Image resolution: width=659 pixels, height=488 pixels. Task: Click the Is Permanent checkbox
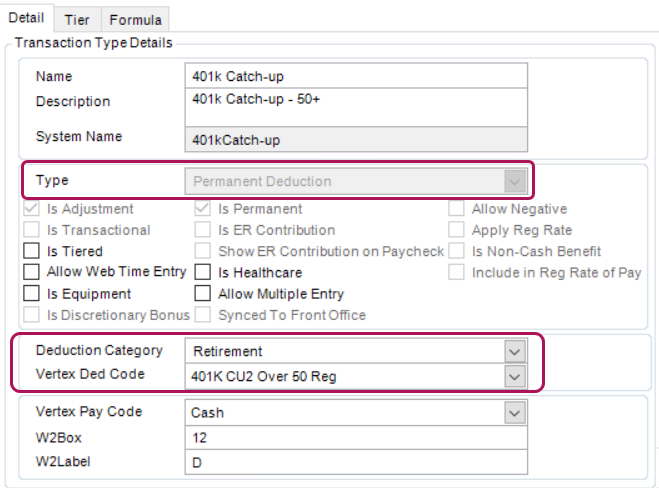coord(202,210)
